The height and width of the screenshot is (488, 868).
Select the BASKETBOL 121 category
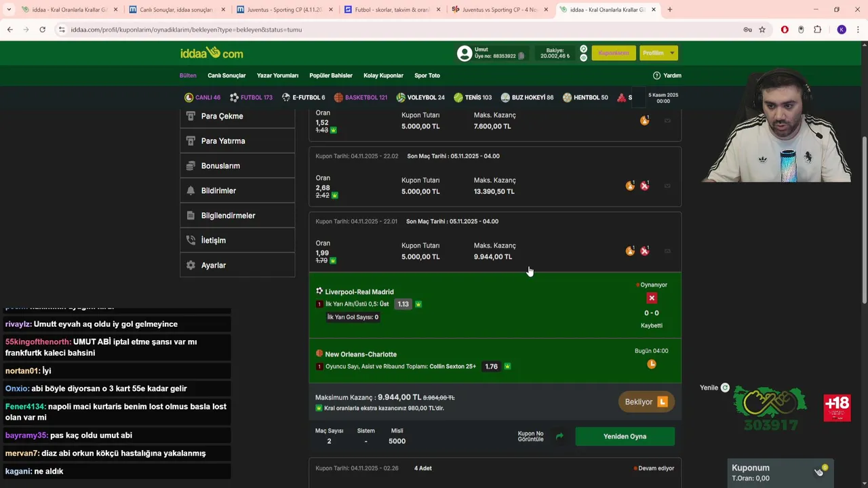click(360, 98)
